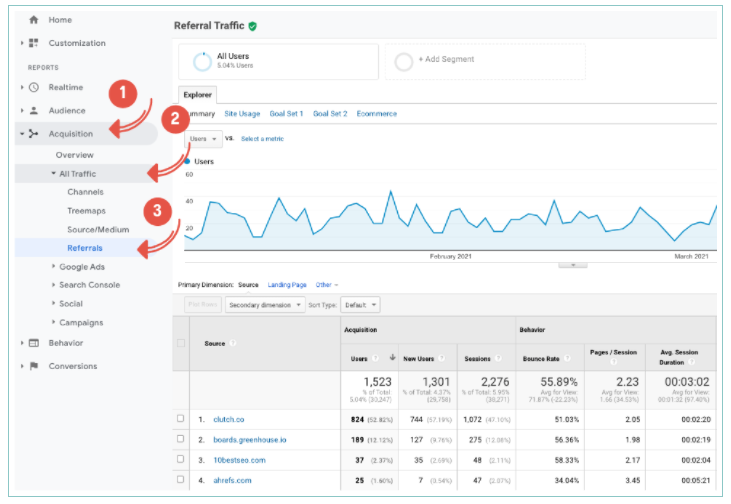Screen dimensions: 731x504
Task: Collapse chart using handle below graph
Action: 573,265
